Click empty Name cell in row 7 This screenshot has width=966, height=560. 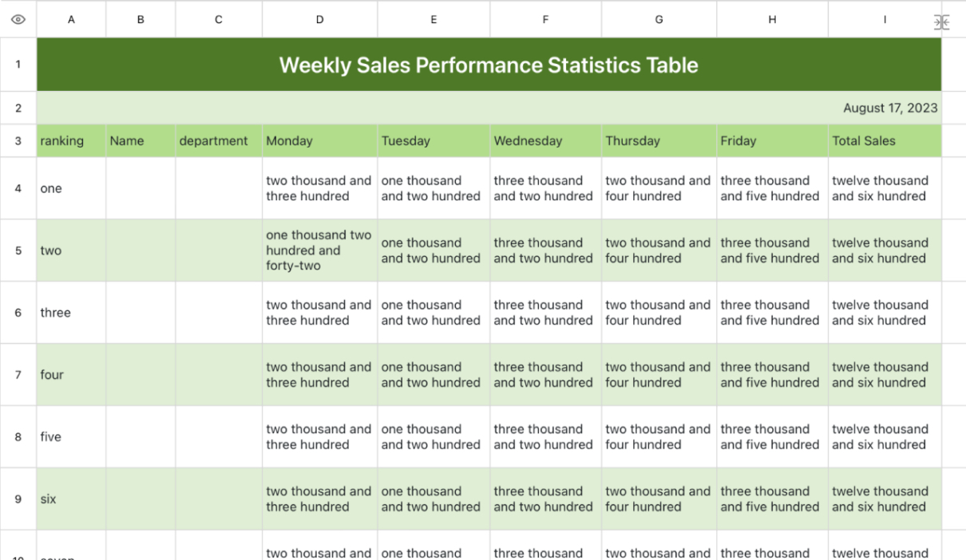pos(141,375)
